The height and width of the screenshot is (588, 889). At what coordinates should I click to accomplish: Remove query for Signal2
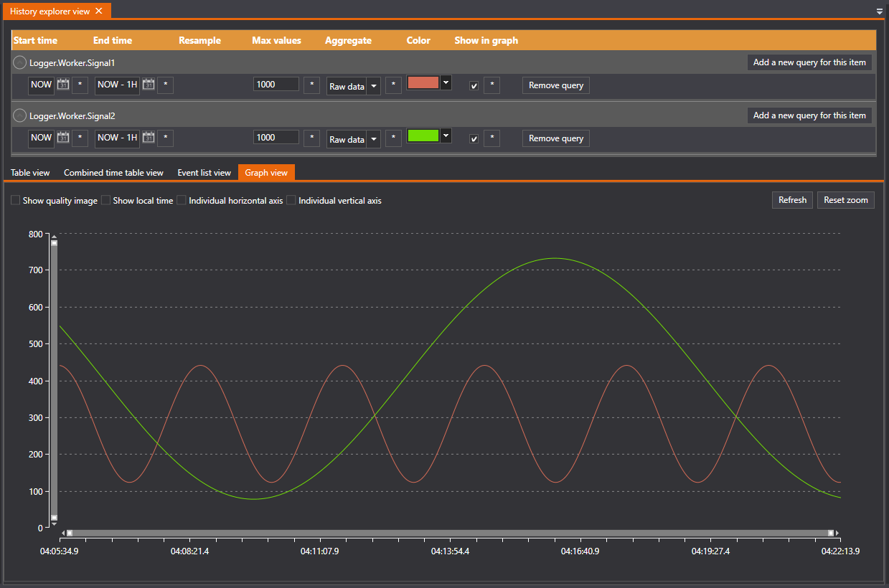click(555, 138)
